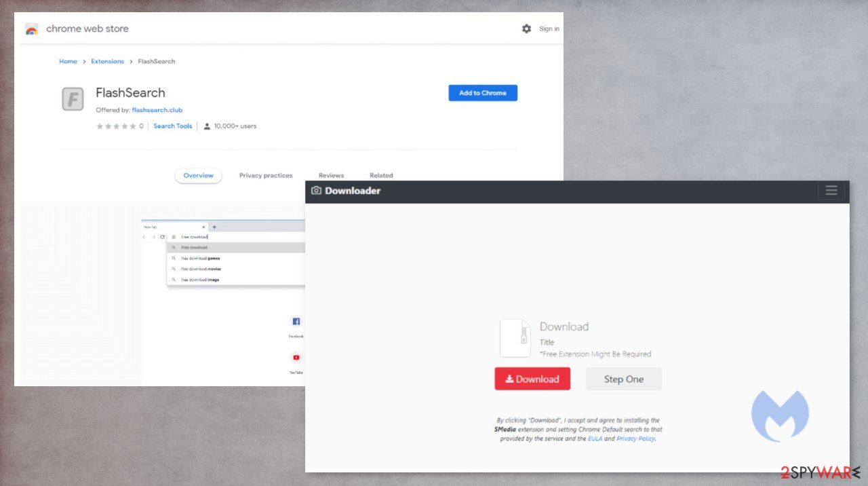Click the new tab plus icon in the preview
The image size is (868, 486).
tap(214, 227)
